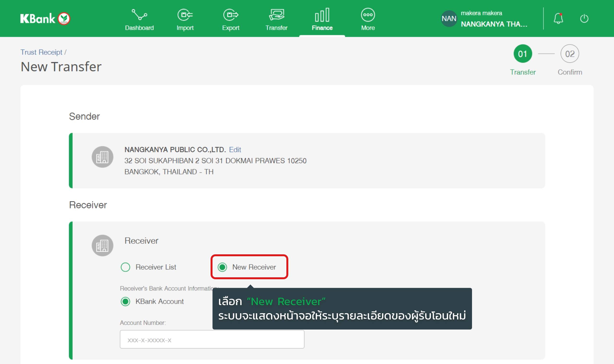Click the KBank logo

click(45, 19)
